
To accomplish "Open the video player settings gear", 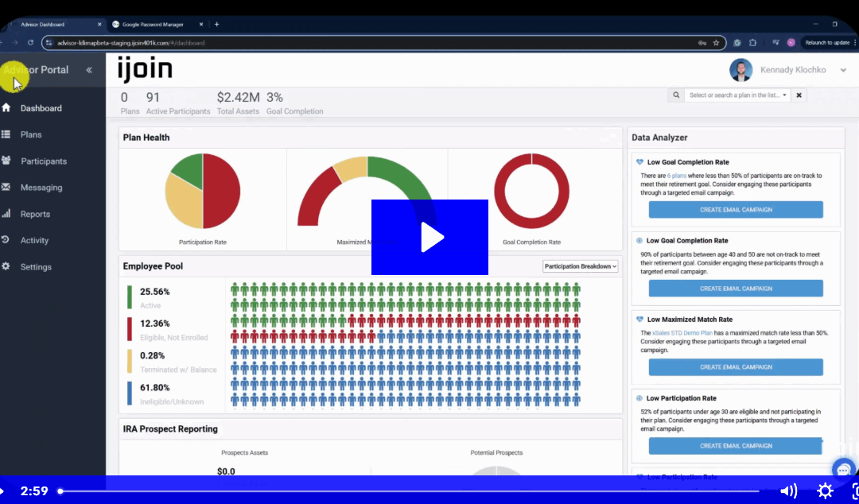I will pos(825,490).
